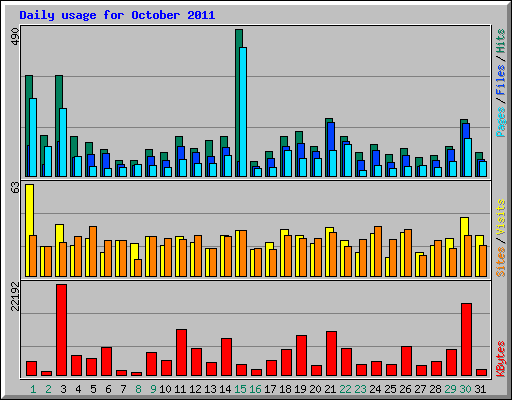Click day 25 on the x-axis
This screenshot has height=400, width=512.
[x=390, y=389]
